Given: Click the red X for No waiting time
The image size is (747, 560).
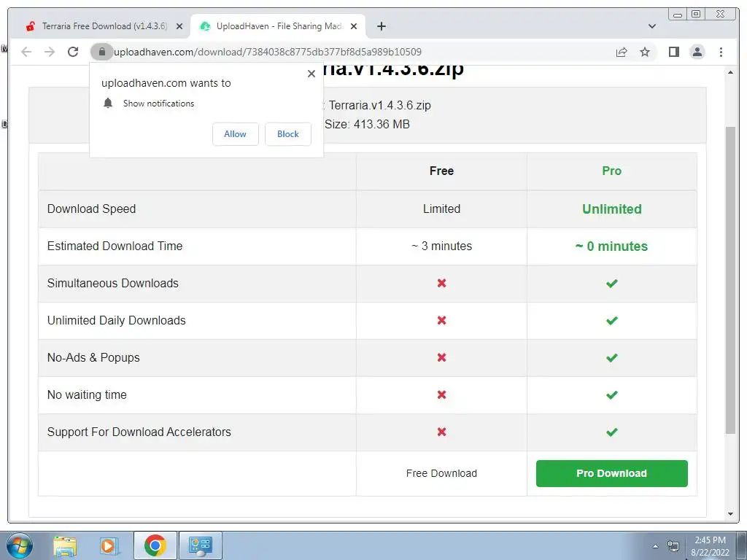Looking at the screenshot, I should [441, 394].
